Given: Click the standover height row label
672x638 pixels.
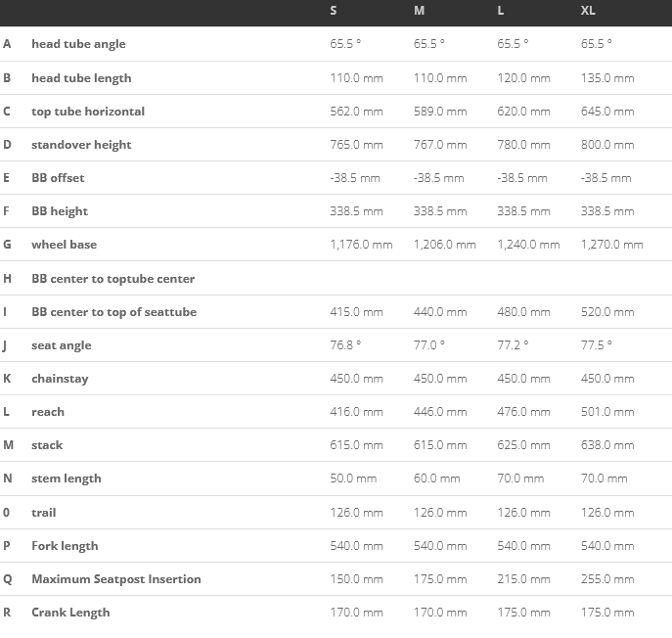Looking at the screenshot, I should (81, 145).
